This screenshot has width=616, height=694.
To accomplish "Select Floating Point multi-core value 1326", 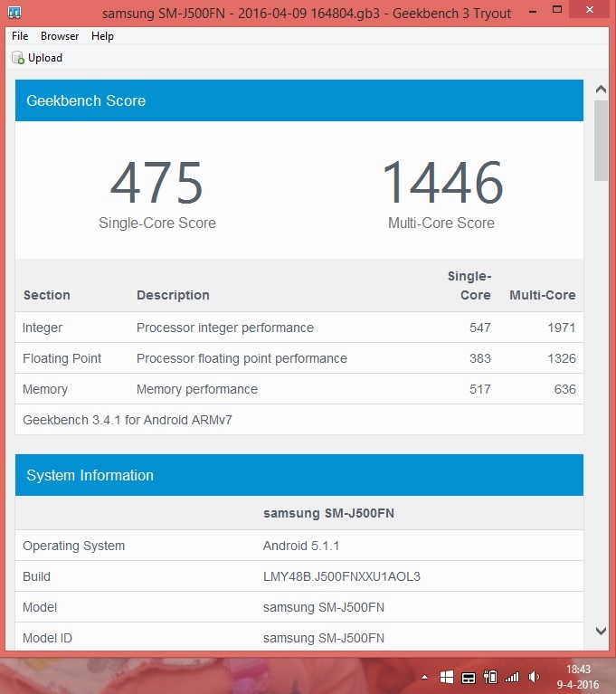I will tap(562, 358).
